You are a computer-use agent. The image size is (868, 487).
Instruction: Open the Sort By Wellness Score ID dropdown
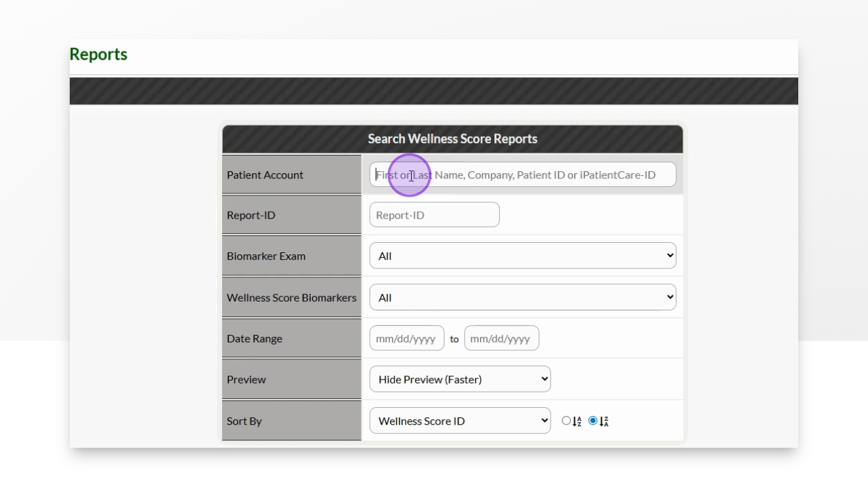coord(460,421)
